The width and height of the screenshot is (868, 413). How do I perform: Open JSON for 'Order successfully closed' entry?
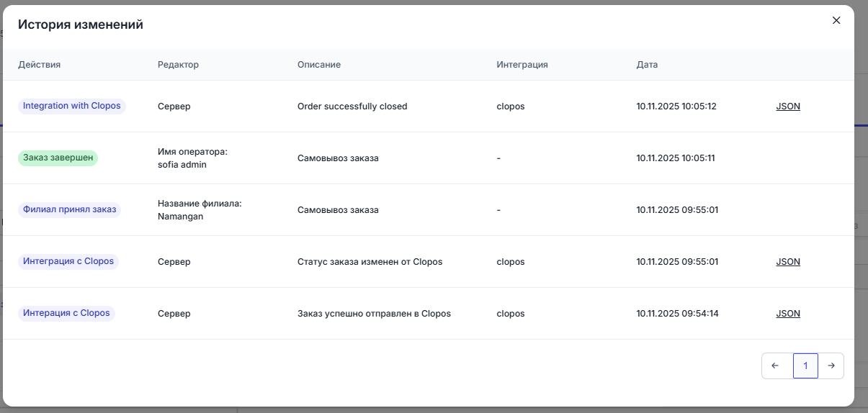coord(788,106)
